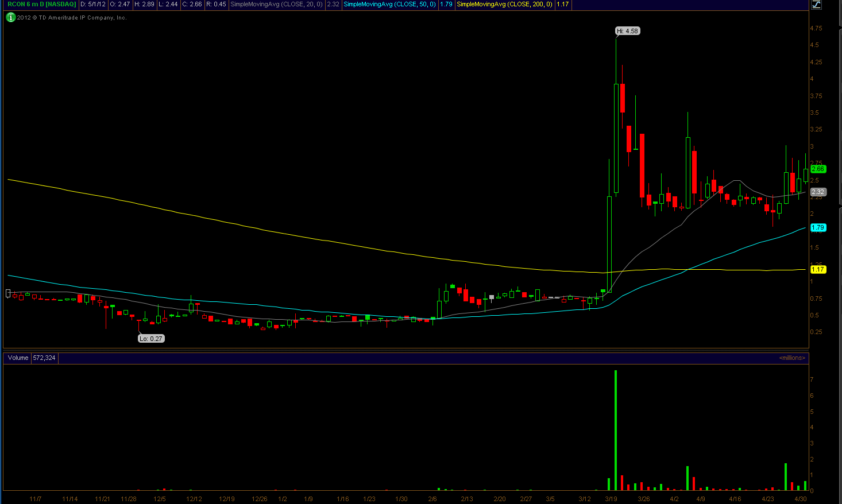The image size is (842, 504).
Task: Click the Lo: 0.27 price bubble
Action: pos(151,339)
